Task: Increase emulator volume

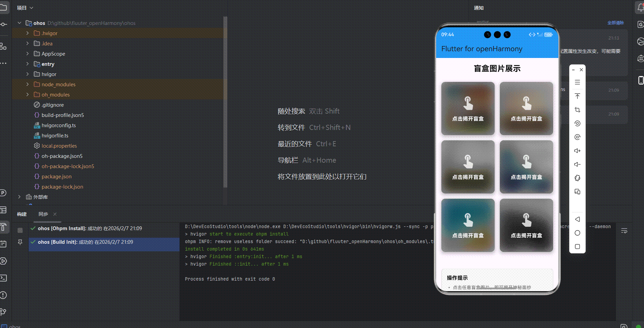Action: 577,151
